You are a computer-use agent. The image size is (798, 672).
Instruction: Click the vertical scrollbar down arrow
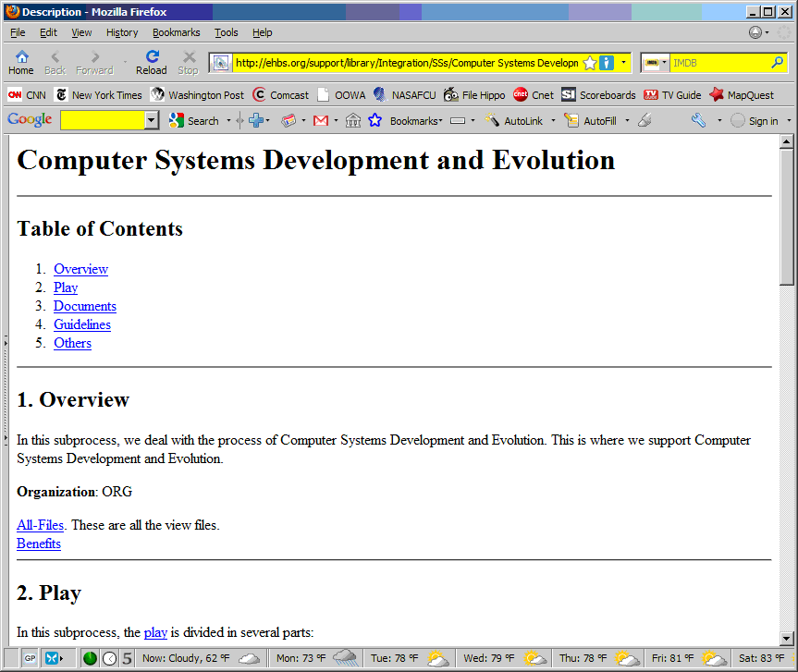(x=786, y=639)
